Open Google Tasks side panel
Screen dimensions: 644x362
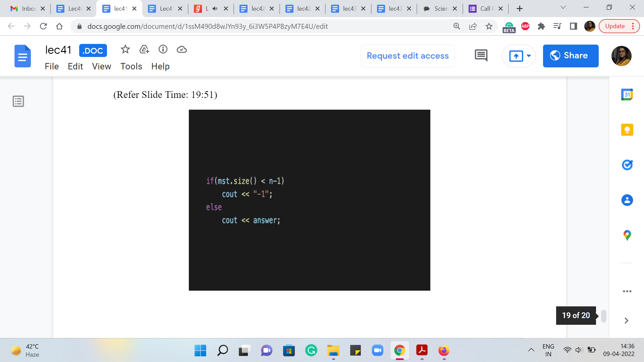coord(627,165)
